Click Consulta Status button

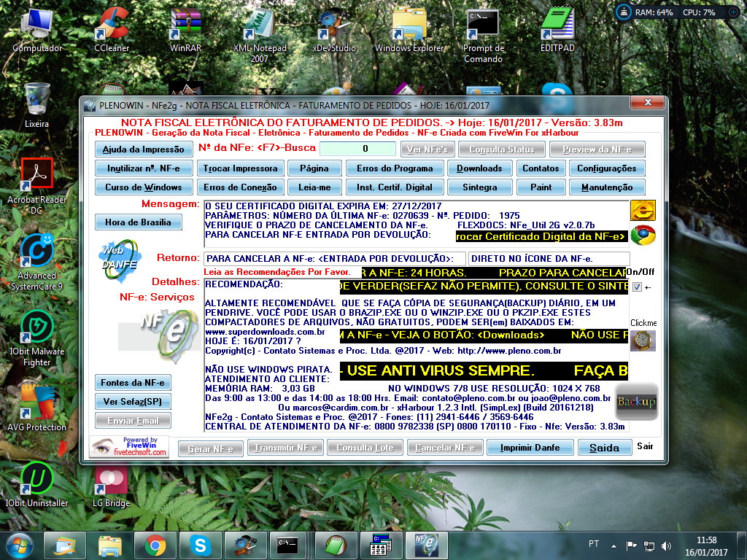[502, 149]
